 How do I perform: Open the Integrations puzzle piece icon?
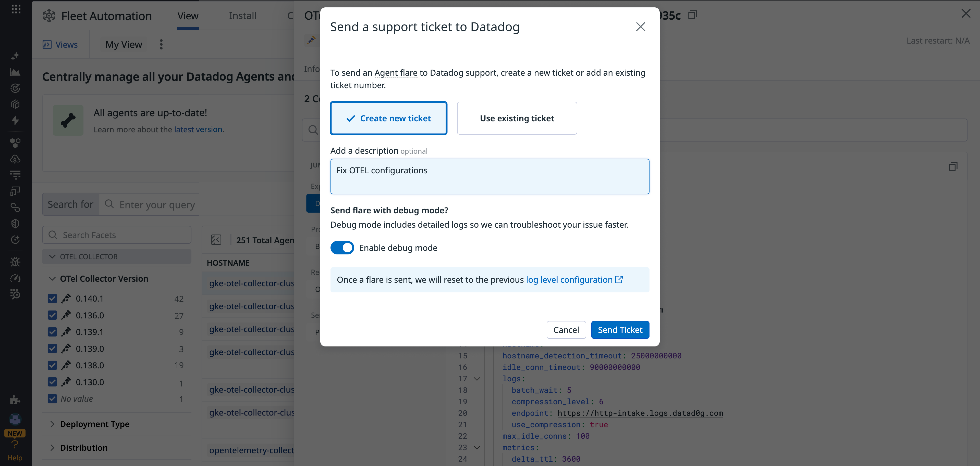[x=15, y=400]
